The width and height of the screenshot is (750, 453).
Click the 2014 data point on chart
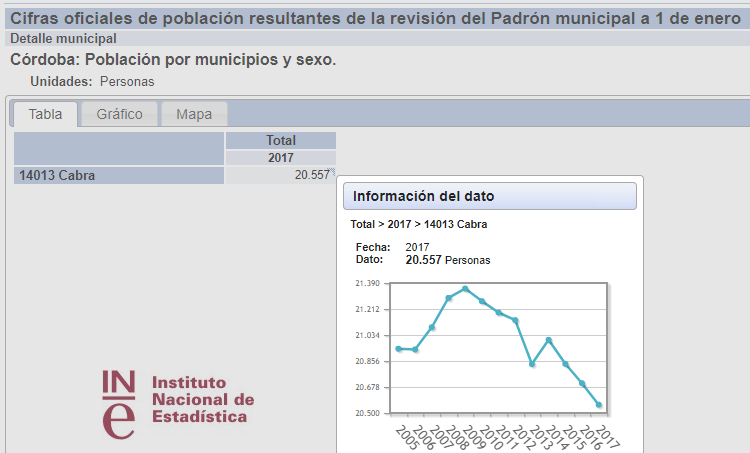coord(549,340)
